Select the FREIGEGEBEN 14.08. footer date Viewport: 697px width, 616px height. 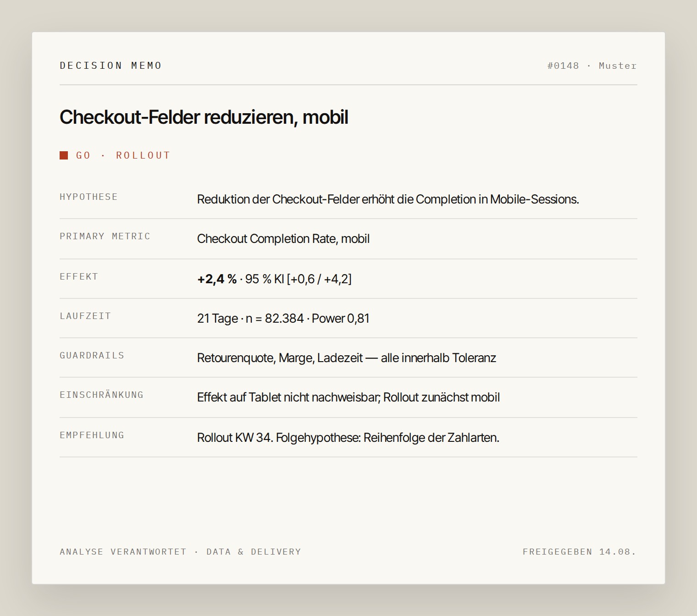pyautogui.click(x=580, y=552)
